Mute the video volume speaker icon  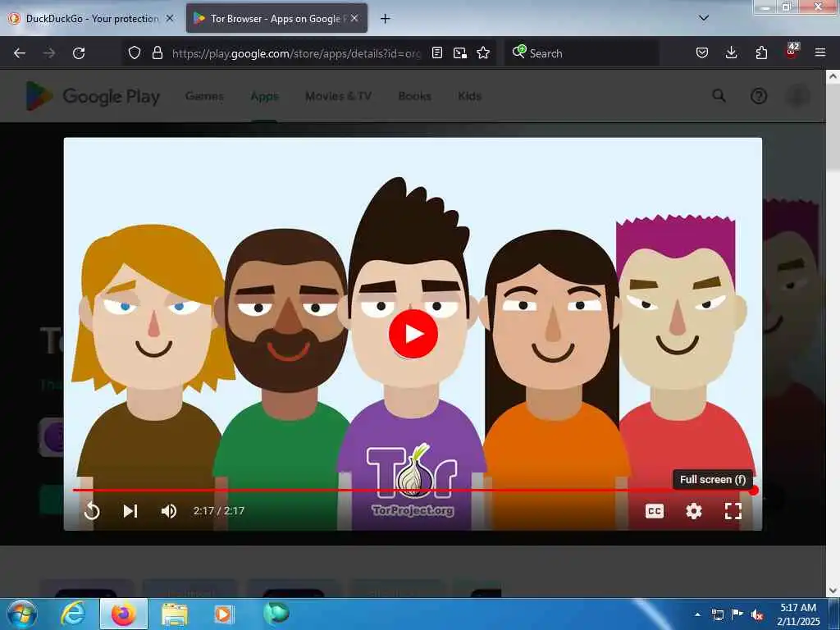169,511
